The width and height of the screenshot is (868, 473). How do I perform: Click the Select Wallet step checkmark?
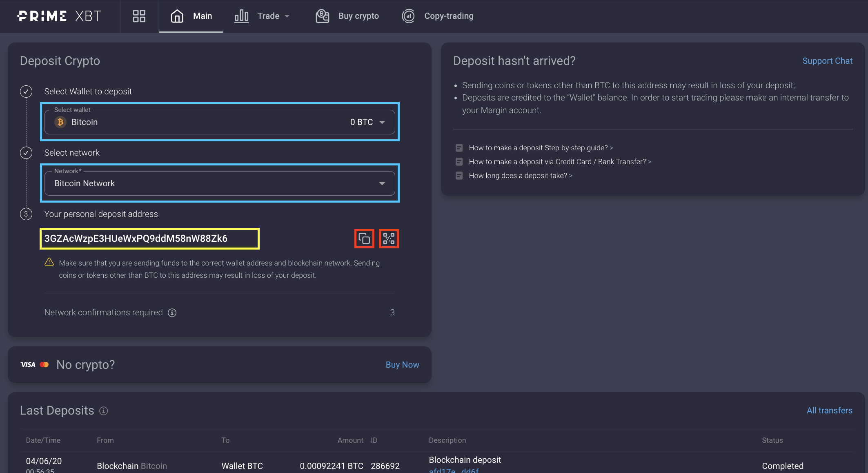pos(26,91)
